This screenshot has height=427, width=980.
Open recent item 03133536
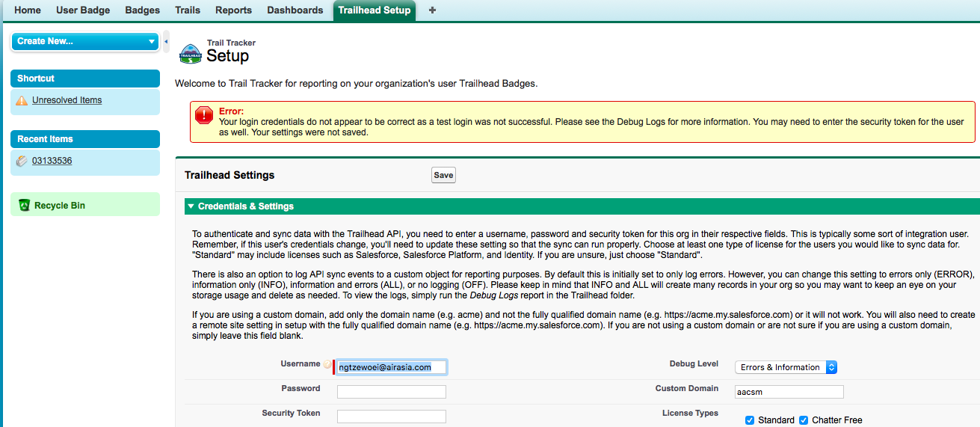tap(52, 161)
